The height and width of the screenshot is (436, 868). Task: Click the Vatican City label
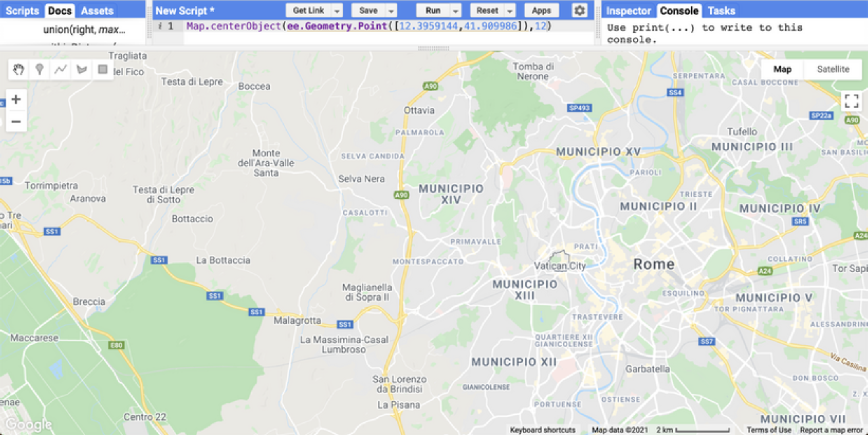point(560,266)
